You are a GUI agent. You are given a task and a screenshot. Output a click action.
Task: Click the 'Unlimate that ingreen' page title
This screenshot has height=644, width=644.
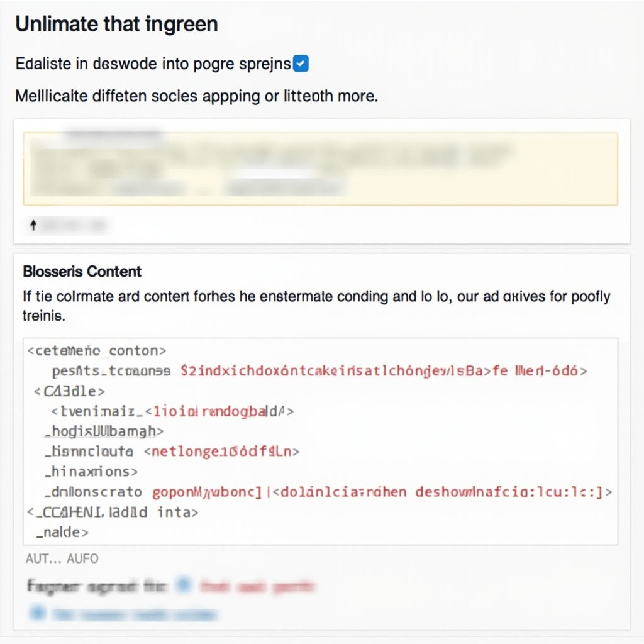coord(116,24)
